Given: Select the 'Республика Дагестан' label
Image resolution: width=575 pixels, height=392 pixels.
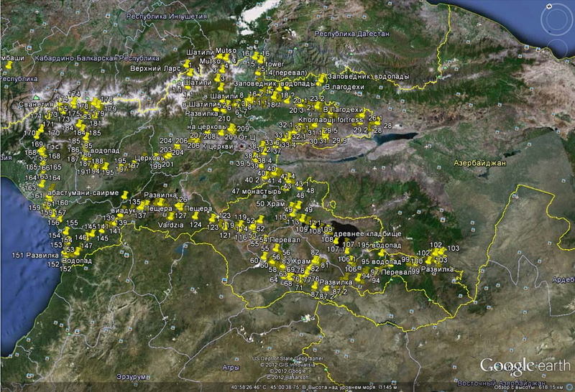Looking at the screenshot, I should click(352, 34).
